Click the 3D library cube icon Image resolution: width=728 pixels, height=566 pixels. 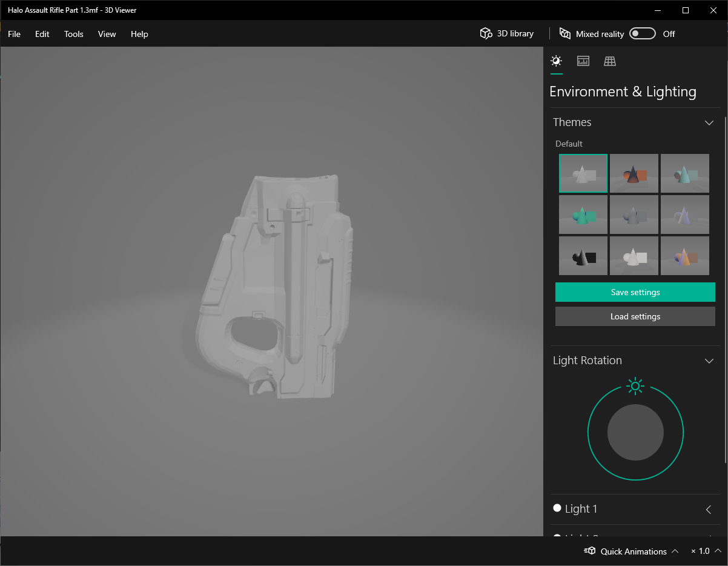(486, 33)
